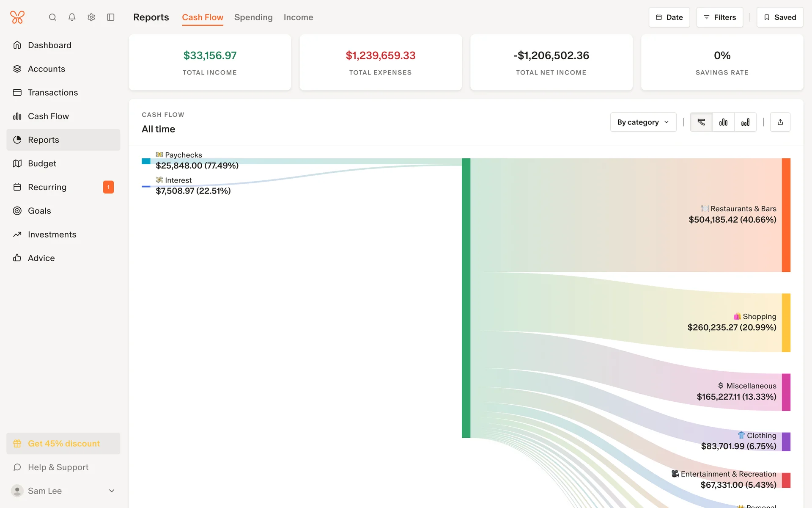Switch to stacked bar chart view

coord(745,122)
